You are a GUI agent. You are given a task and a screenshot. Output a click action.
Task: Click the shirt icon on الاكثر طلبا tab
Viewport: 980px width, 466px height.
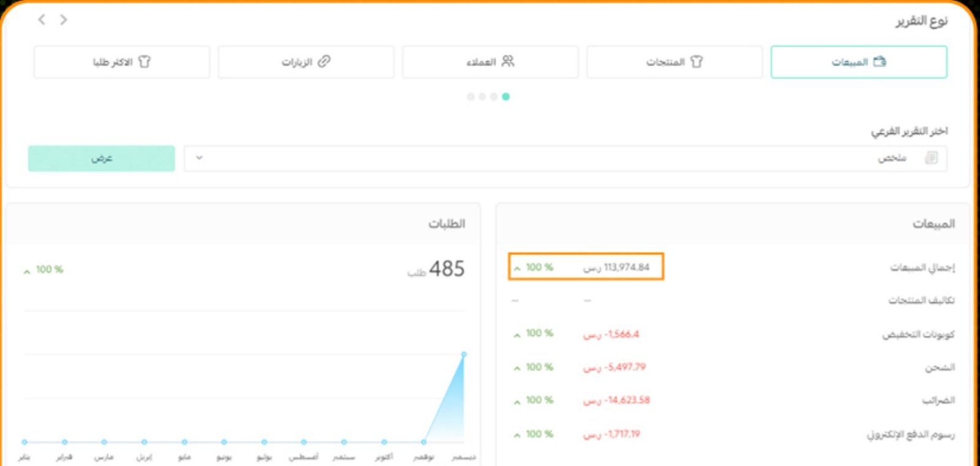coord(144,61)
